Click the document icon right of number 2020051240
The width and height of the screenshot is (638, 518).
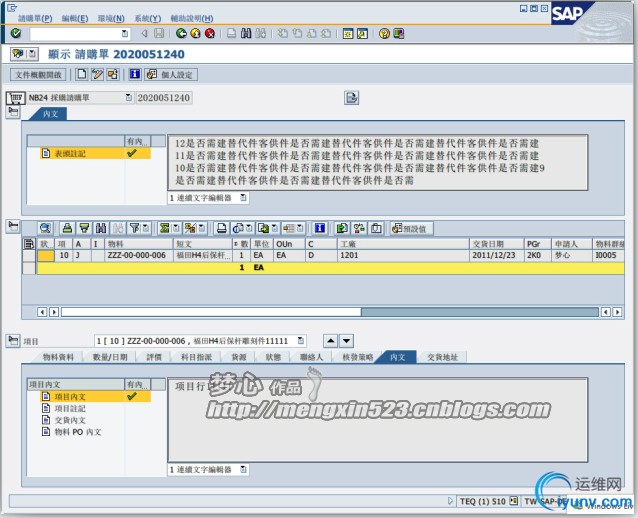click(352, 98)
